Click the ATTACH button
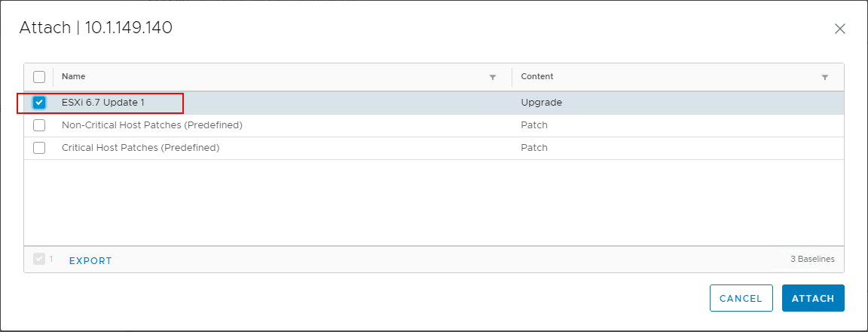 [x=813, y=298]
